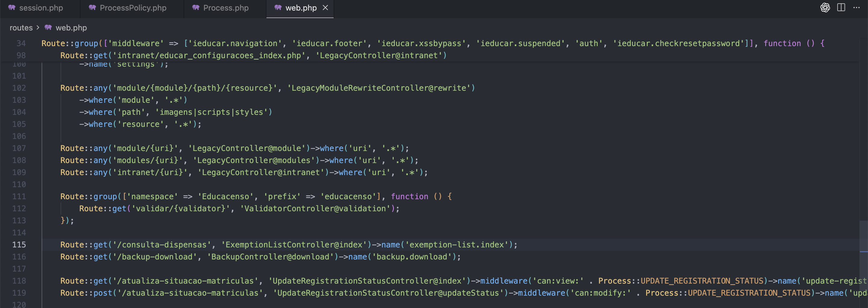This screenshot has width=868, height=308.
Task: Select the routes breadcrumb folder
Action: coord(21,28)
